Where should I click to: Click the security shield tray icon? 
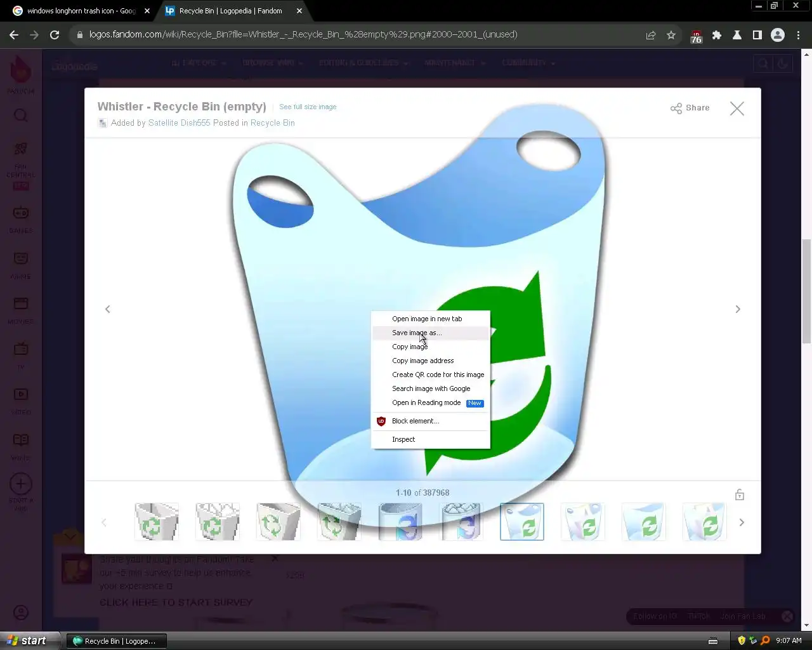coord(742,640)
